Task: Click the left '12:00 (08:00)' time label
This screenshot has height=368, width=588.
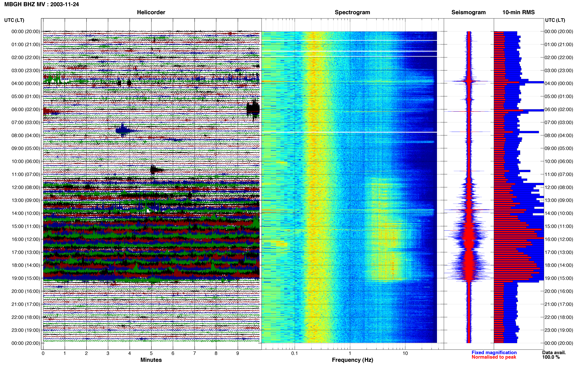Action: [26, 187]
